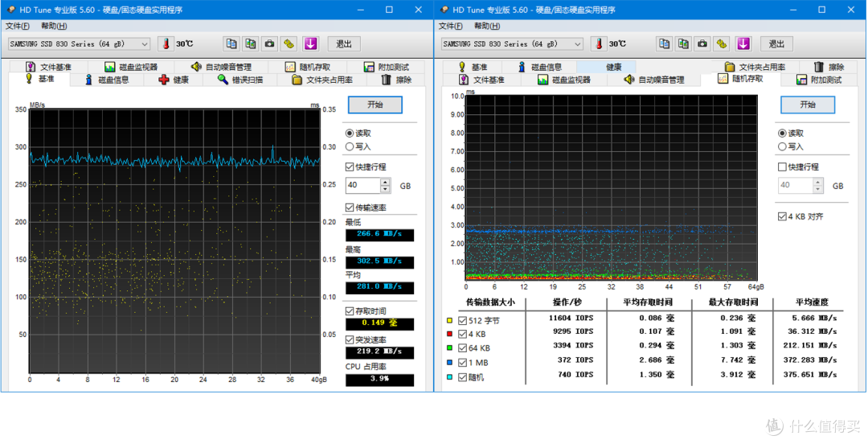868x444 pixels.
Task: Switch to 基准 tab in 随机存取 window
Action: (x=473, y=67)
